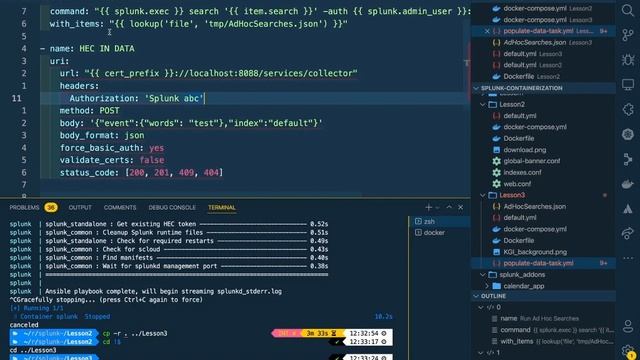Add a new terminal with plus icon

pos(428,207)
